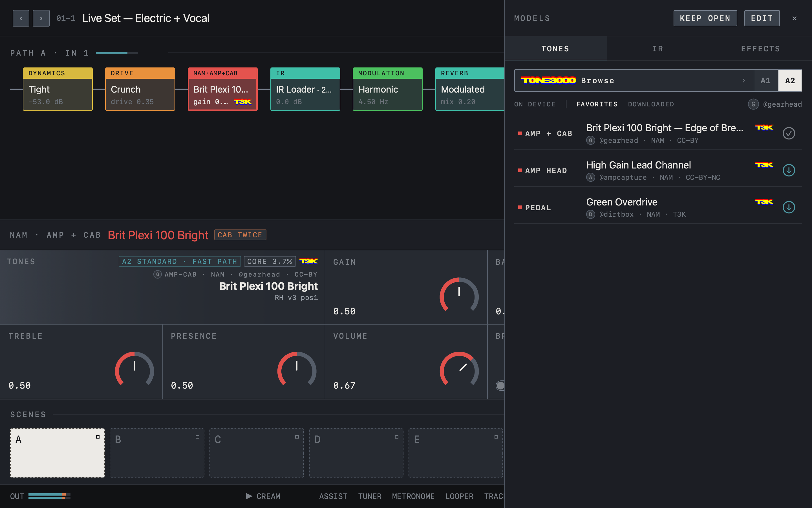
Task: Activate scene C
Action: [x=256, y=453]
